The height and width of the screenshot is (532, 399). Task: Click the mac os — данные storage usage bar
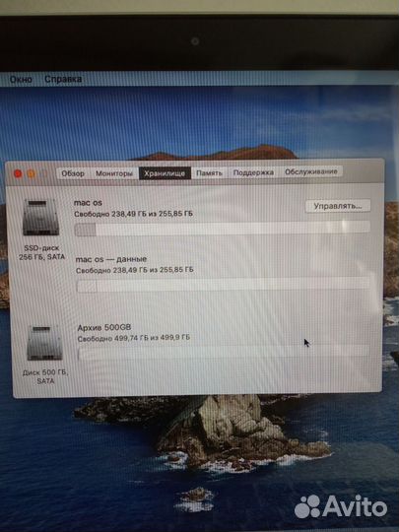pos(224,285)
